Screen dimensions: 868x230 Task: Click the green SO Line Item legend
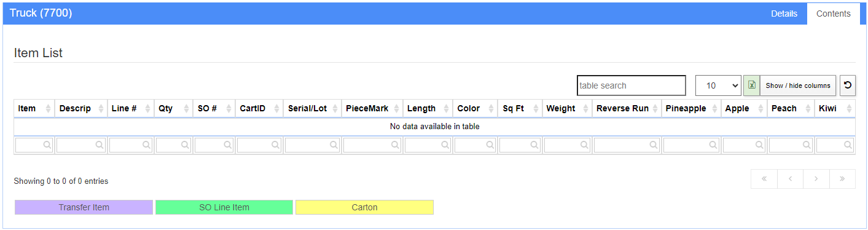point(224,207)
